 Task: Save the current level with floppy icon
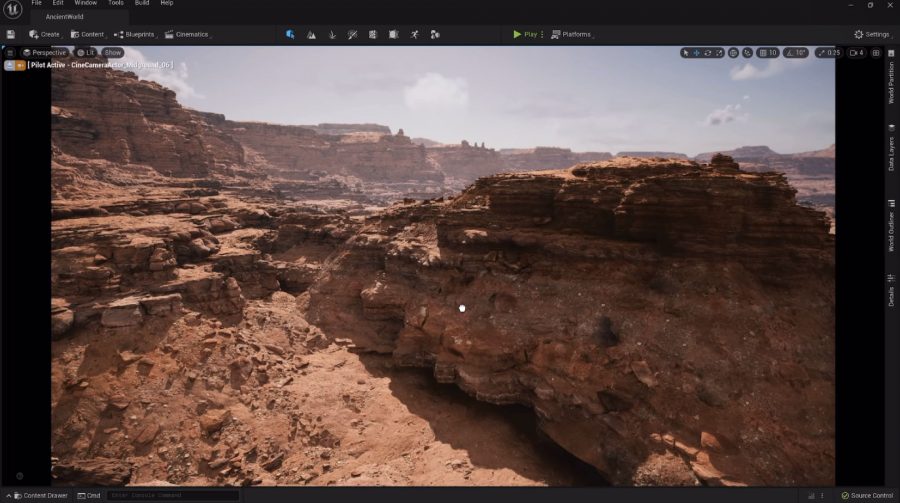pos(11,34)
